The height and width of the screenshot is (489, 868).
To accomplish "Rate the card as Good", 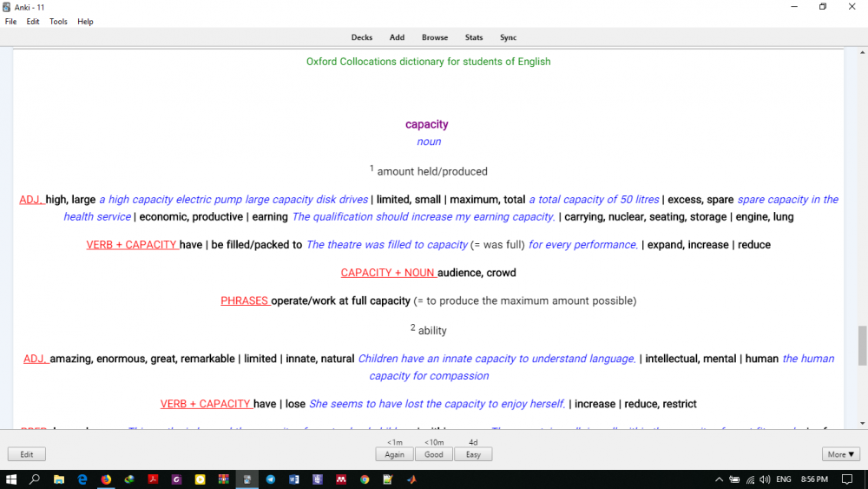I will tap(434, 454).
